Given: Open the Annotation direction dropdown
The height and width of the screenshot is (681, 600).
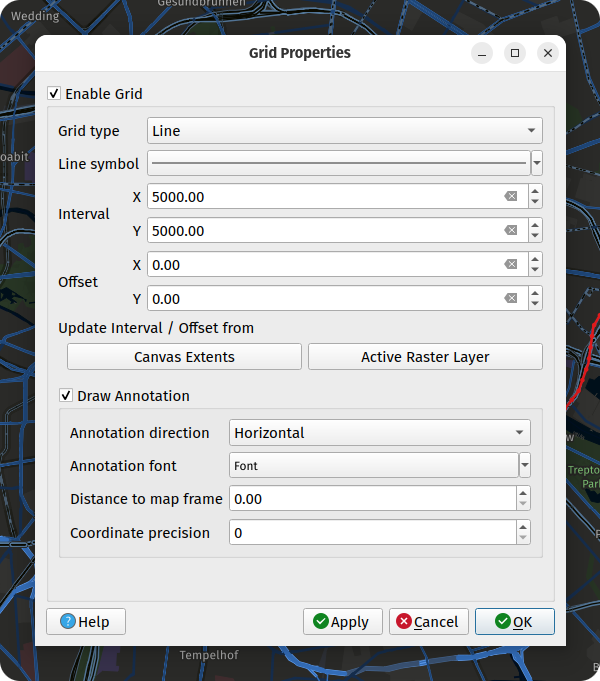Looking at the screenshot, I should pos(379,433).
